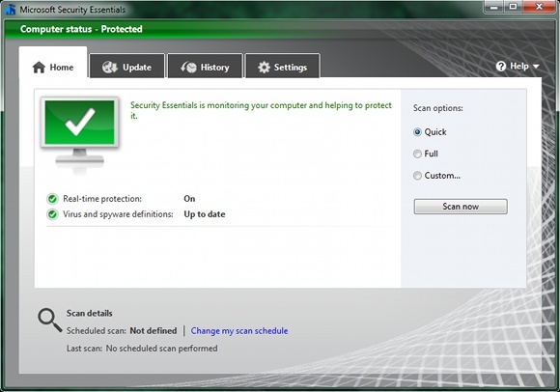Click the Real-time protection green check icon
The height and width of the screenshot is (392, 560).
tap(52, 199)
